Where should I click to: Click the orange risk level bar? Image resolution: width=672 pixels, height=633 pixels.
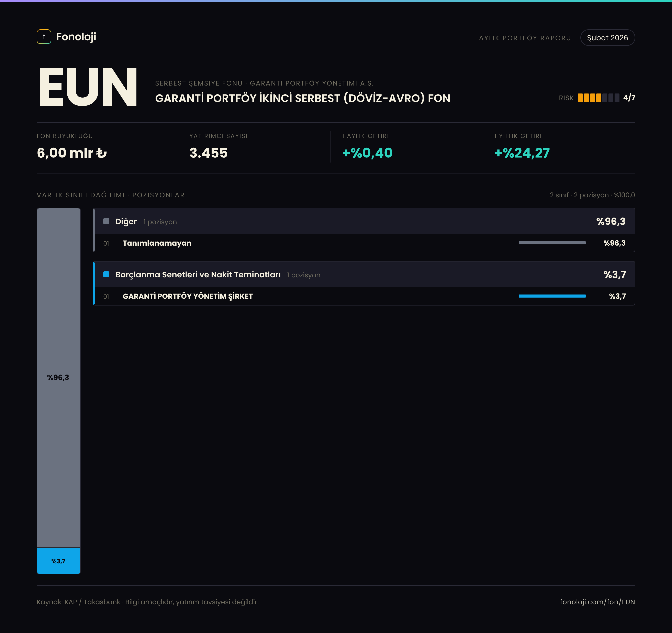pyautogui.click(x=598, y=98)
